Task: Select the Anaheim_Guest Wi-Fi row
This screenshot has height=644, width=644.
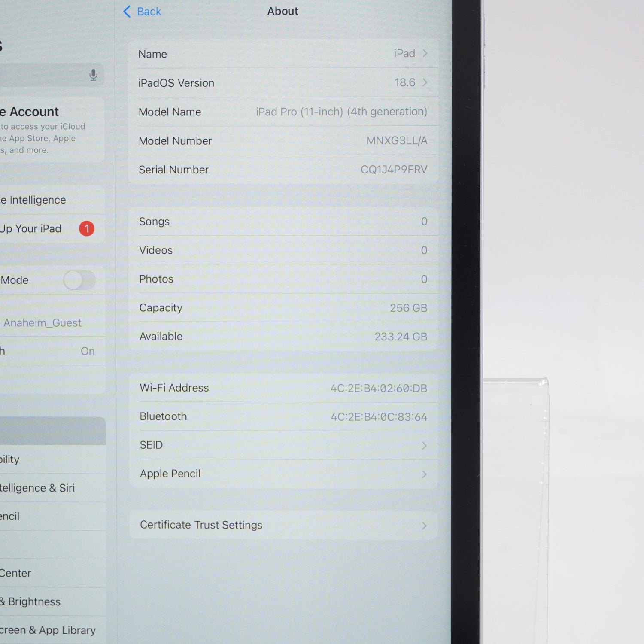Action: click(x=52, y=323)
